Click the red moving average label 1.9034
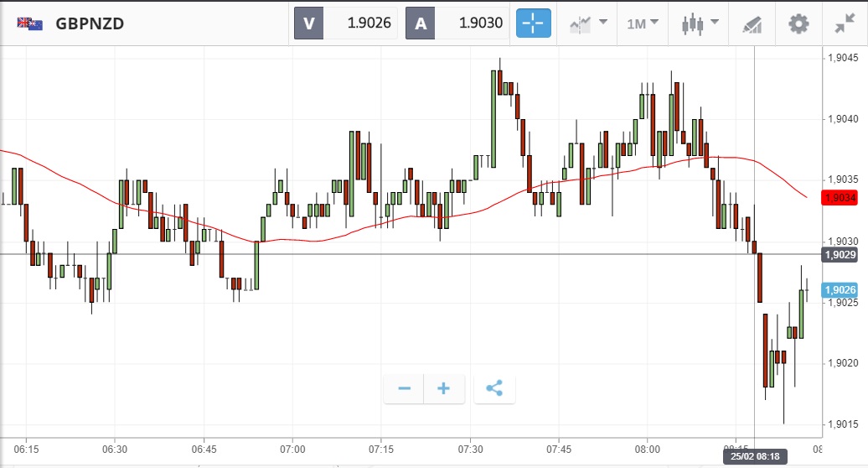Screen dimensions: 868x468 [x=840, y=198]
